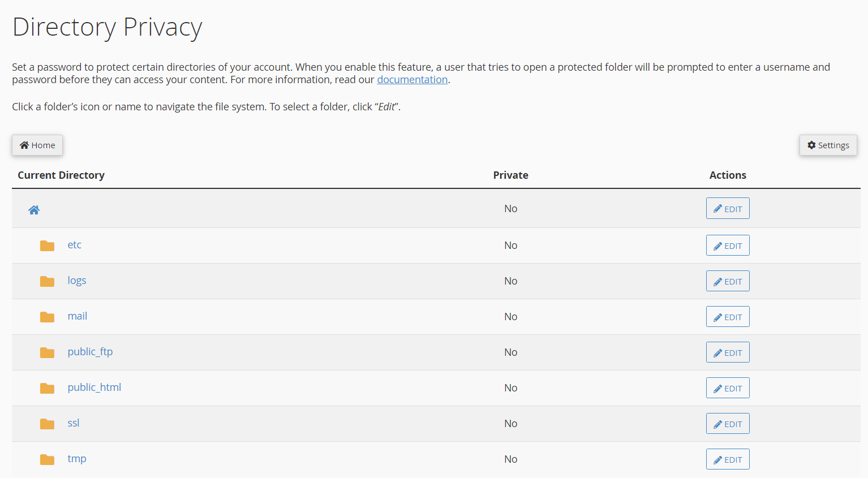
Task: Open the mail directory via its folder icon
Action: tap(47, 317)
